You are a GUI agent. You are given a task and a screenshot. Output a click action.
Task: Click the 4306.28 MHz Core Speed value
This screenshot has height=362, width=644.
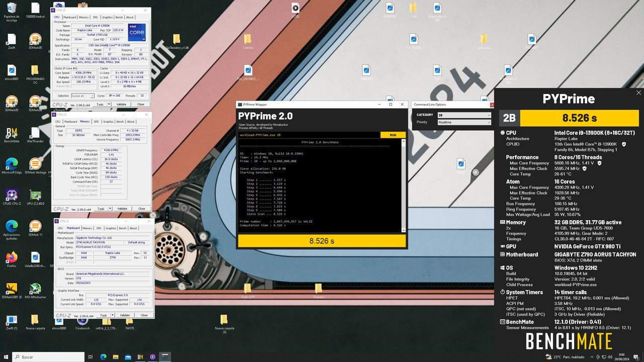[x=85, y=73]
